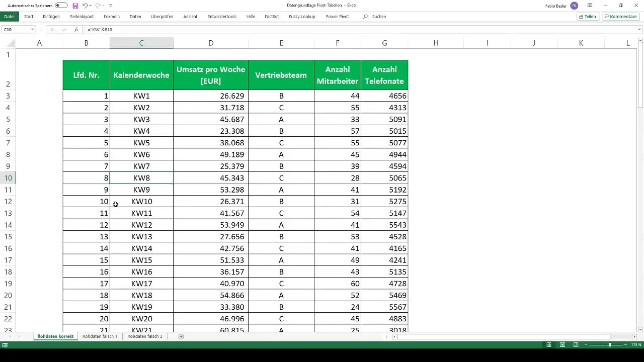Open the Daten ribbon tab
Image resolution: width=644 pixels, height=362 pixels.
135,17
